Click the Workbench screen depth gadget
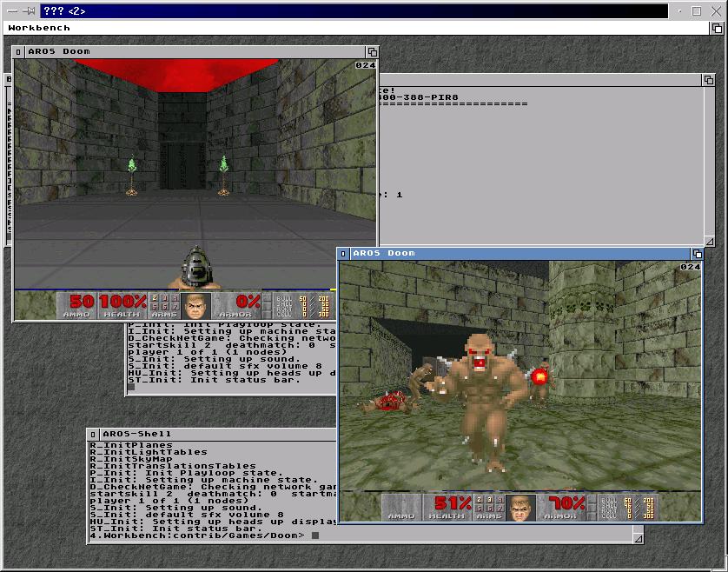This screenshot has height=572, width=728. coord(719,28)
